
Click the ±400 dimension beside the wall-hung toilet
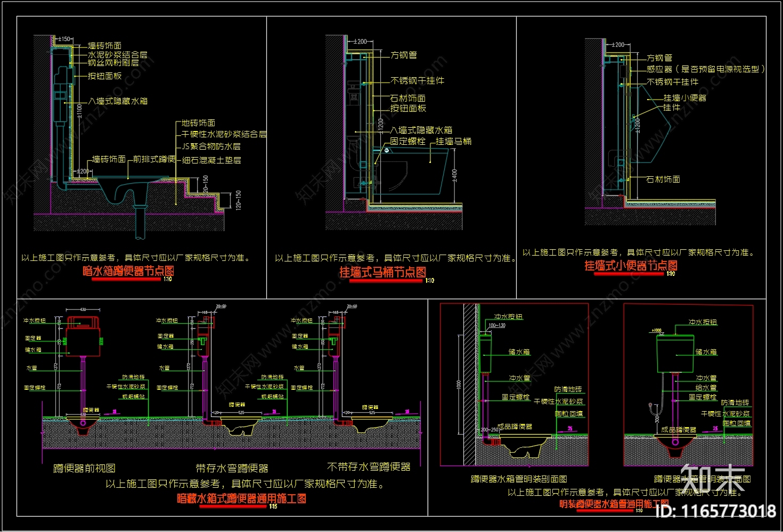click(454, 175)
